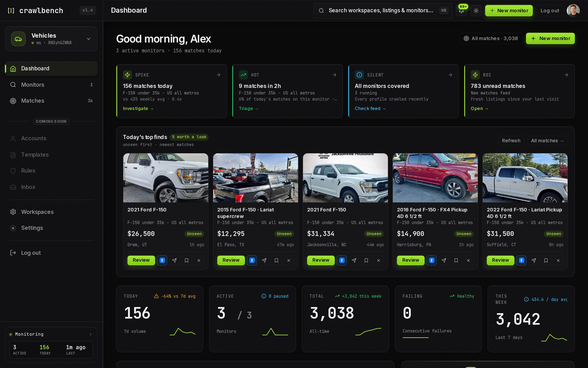Open the notifications bell icon

point(461,10)
